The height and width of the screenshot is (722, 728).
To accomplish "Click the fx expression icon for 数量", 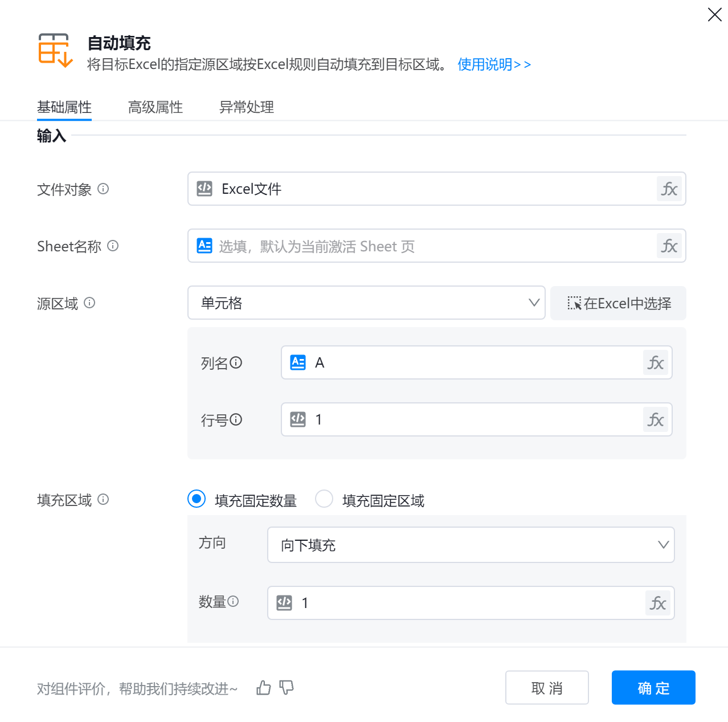I will 657,603.
